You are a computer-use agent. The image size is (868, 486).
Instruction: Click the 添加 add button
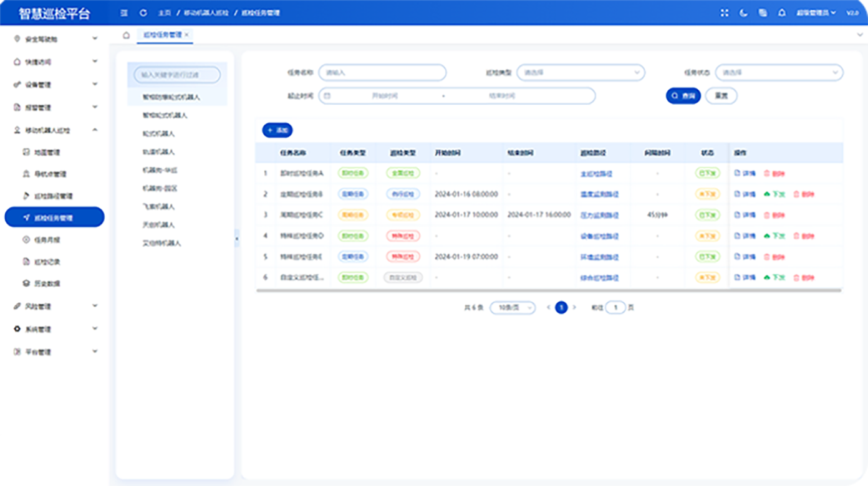click(x=277, y=130)
